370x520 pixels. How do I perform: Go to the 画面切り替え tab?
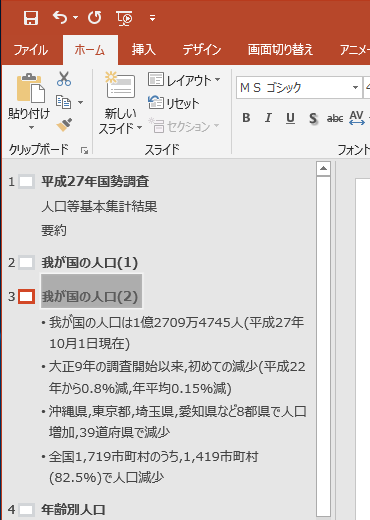[x=280, y=50]
